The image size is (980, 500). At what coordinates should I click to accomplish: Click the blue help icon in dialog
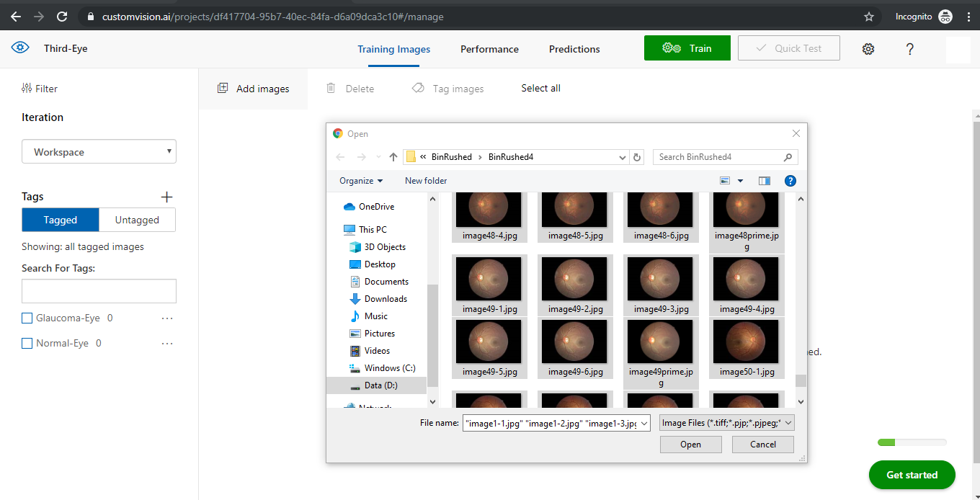[790, 181]
